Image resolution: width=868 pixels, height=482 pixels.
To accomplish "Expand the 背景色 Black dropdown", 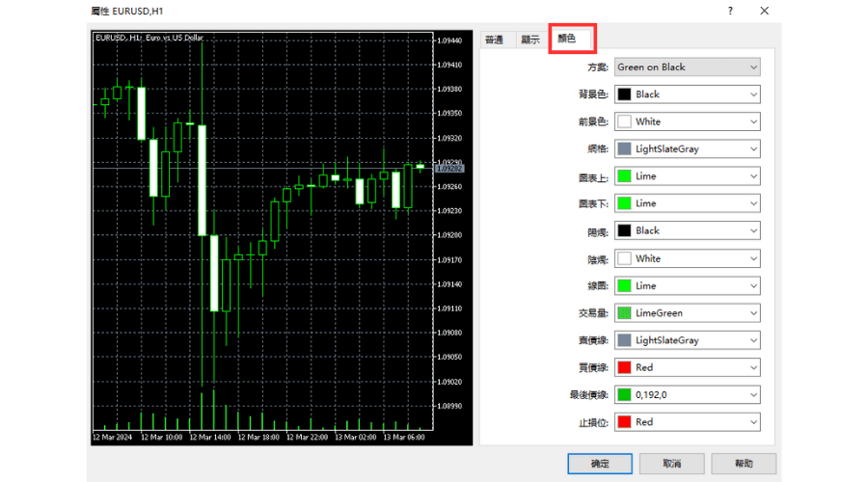I will 687,94.
